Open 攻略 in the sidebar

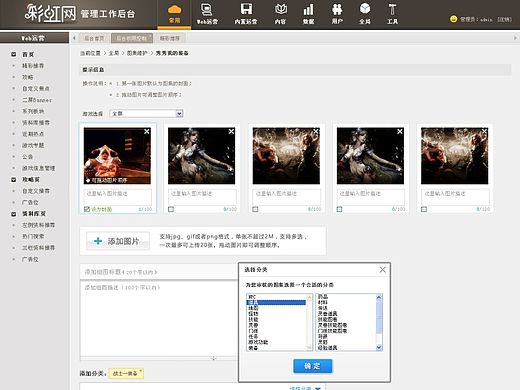pyautogui.click(x=28, y=77)
